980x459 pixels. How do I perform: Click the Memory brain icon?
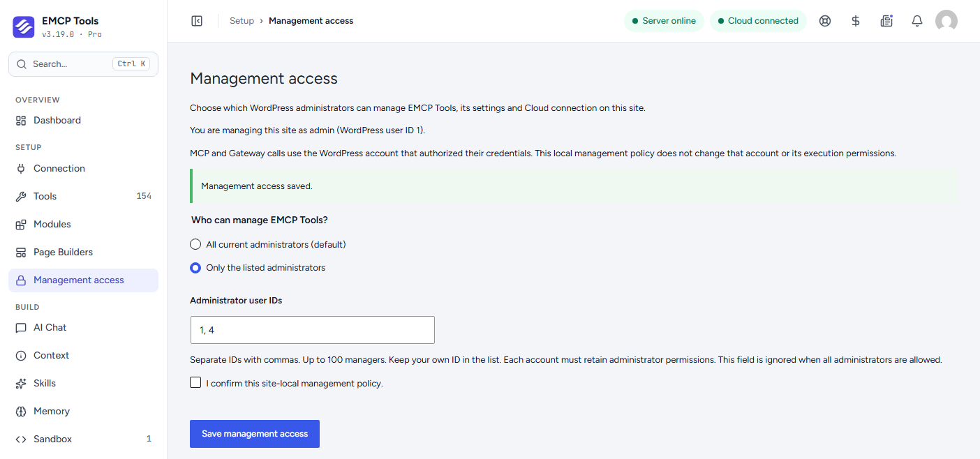pyautogui.click(x=21, y=412)
